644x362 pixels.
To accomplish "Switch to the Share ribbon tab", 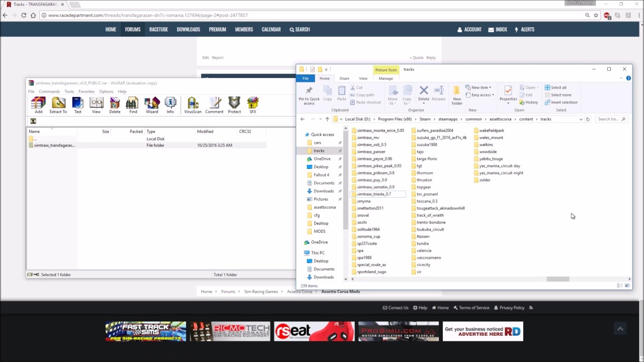I will point(344,78).
